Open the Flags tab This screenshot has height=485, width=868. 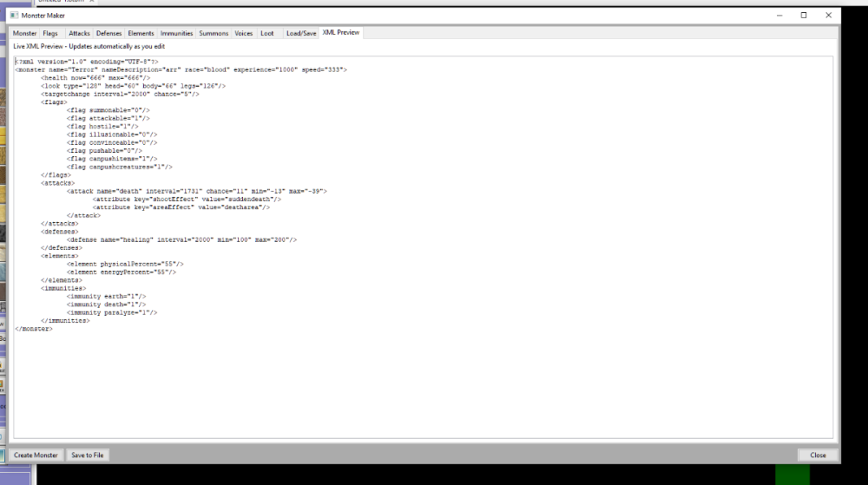(x=51, y=33)
